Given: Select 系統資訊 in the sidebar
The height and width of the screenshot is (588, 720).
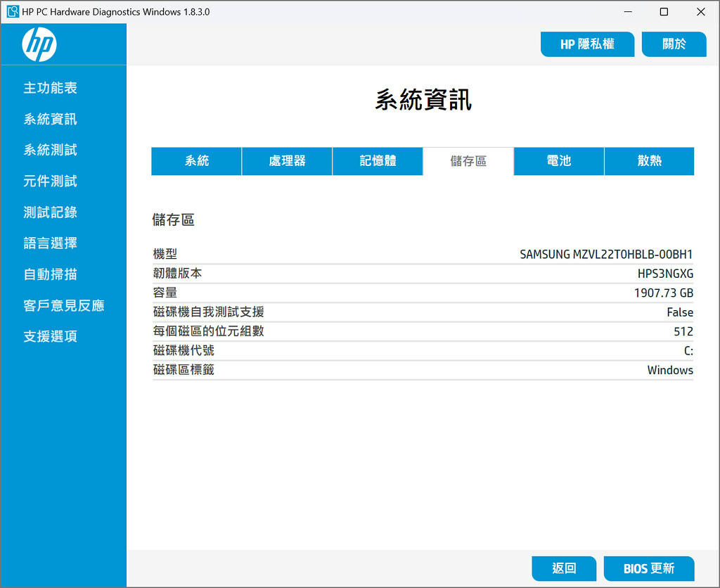Looking at the screenshot, I should tap(50, 119).
